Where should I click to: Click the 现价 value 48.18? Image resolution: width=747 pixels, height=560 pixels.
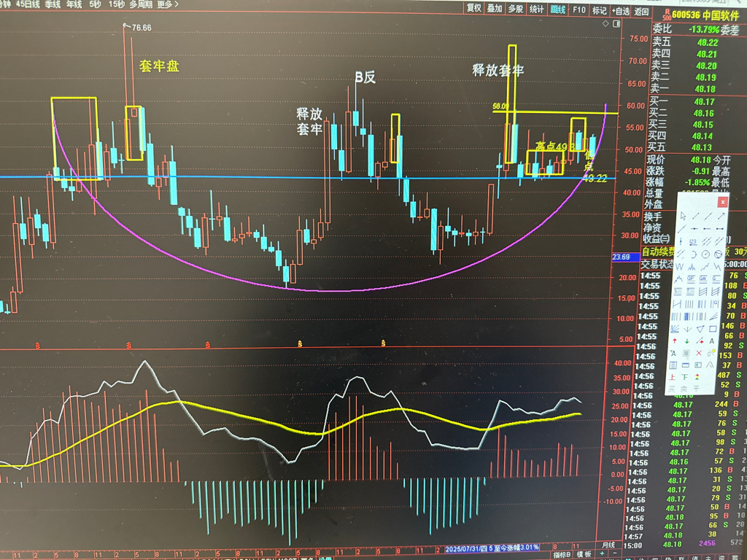(x=700, y=160)
